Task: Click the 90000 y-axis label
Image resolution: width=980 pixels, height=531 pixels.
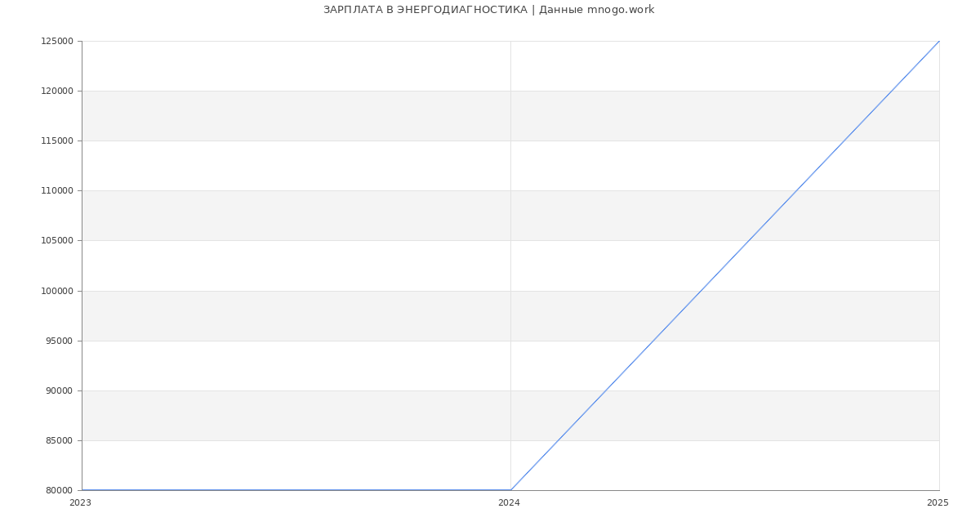Action: pyautogui.click(x=60, y=390)
